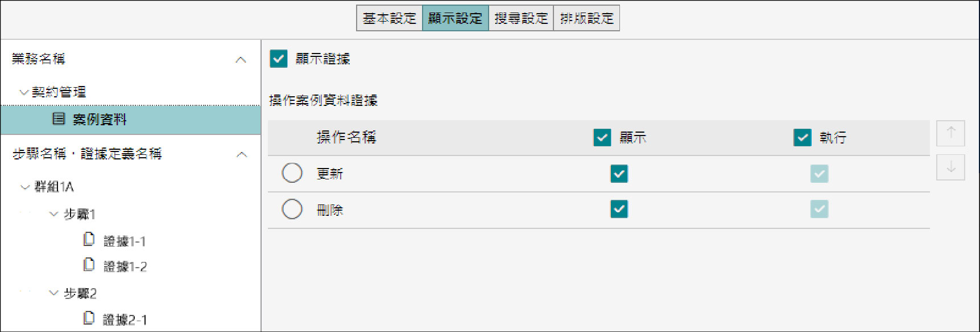Click the 證據2-1 document icon
Screen dimensions: 980x332
89,318
